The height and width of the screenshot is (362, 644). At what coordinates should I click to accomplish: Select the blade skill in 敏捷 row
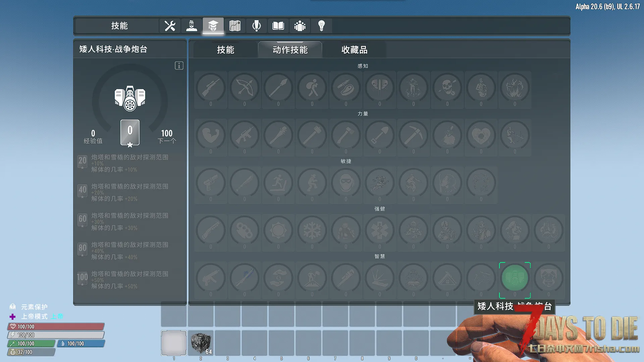pos(245,184)
